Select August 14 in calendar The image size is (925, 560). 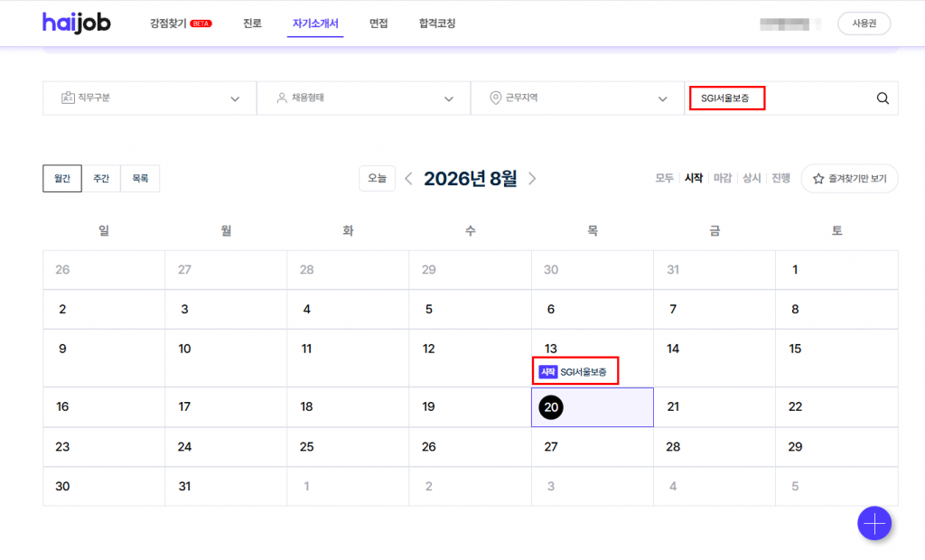click(x=715, y=358)
